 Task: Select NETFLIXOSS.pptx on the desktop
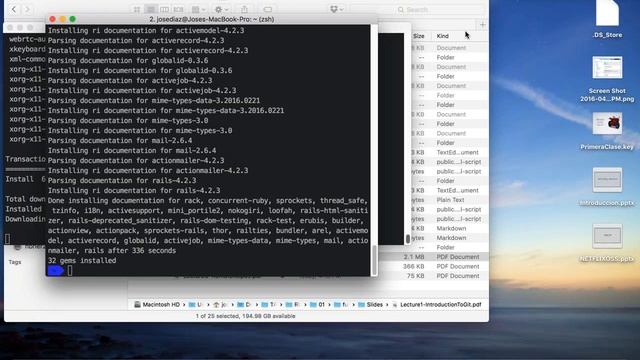tap(607, 242)
